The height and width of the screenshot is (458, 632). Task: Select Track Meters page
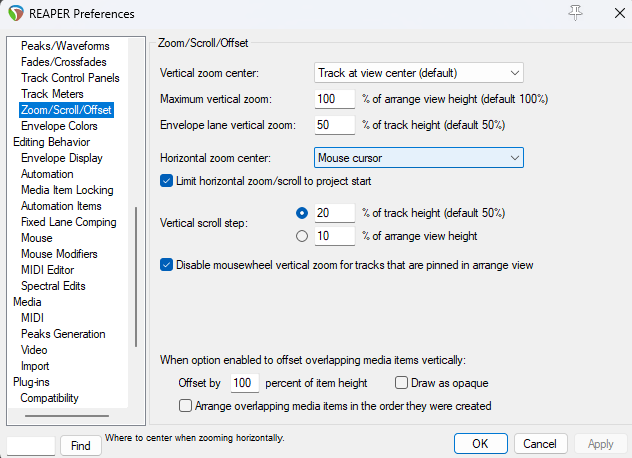click(52, 94)
